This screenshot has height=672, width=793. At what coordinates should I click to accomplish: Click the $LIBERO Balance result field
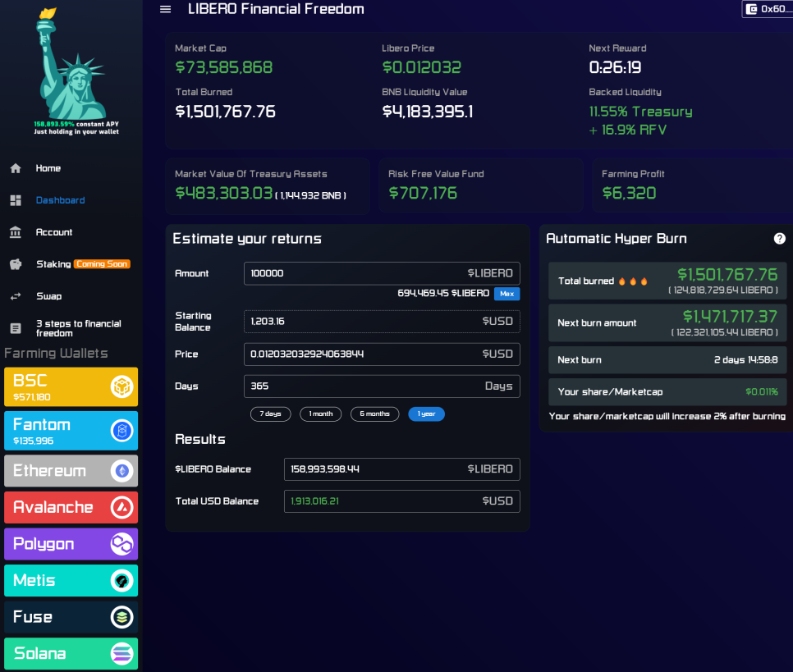point(402,469)
